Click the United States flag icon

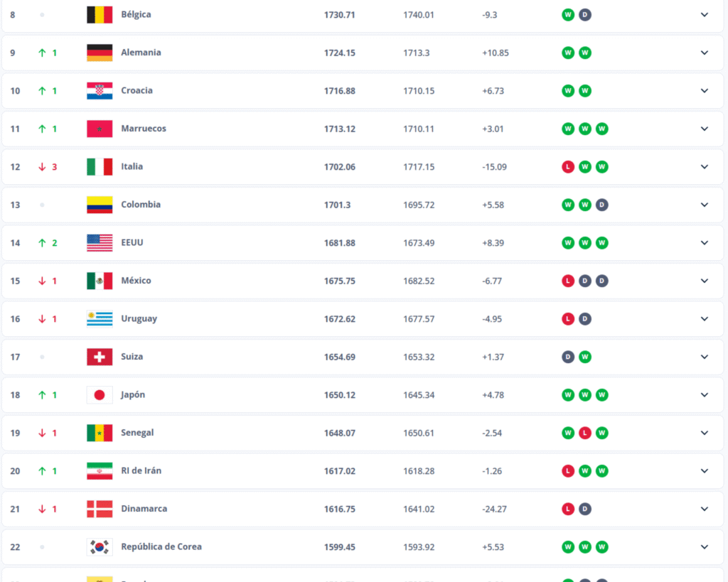click(x=100, y=243)
